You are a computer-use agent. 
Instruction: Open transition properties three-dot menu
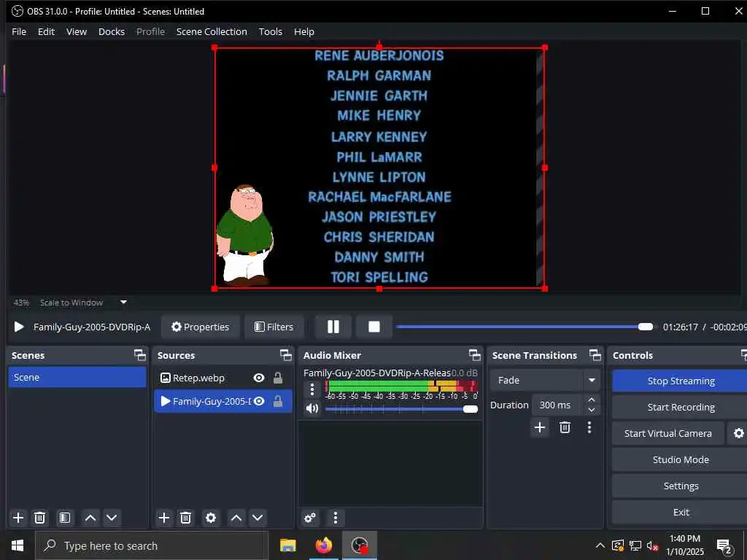tap(589, 427)
